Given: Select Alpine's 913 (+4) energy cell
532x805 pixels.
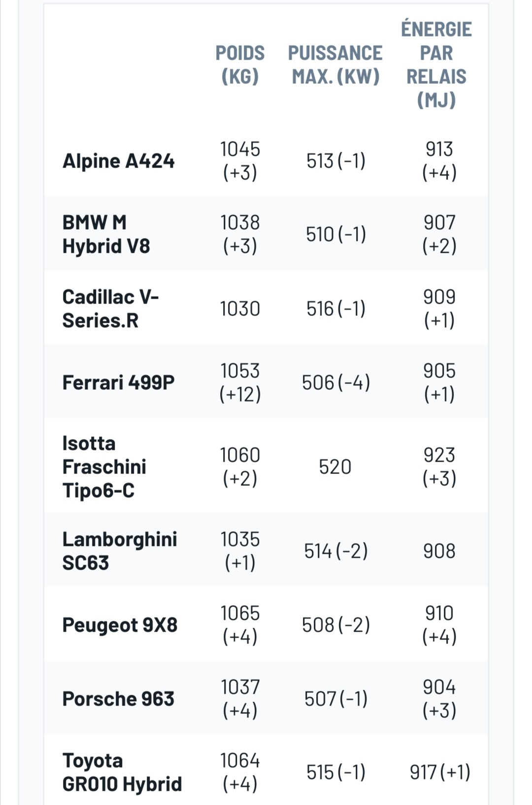Looking at the screenshot, I should tap(439, 161).
